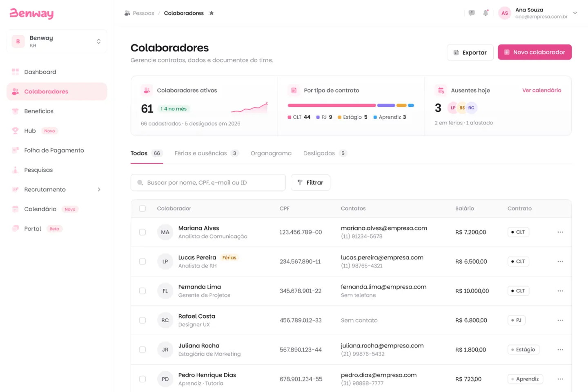Favorite this page with the star icon
The height and width of the screenshot is (392, 588).
tap(211, 13)
